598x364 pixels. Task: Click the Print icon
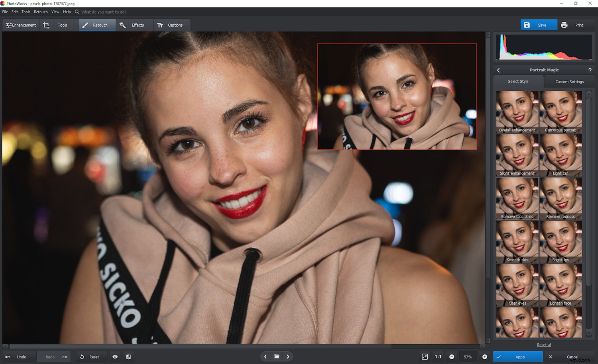564,25
